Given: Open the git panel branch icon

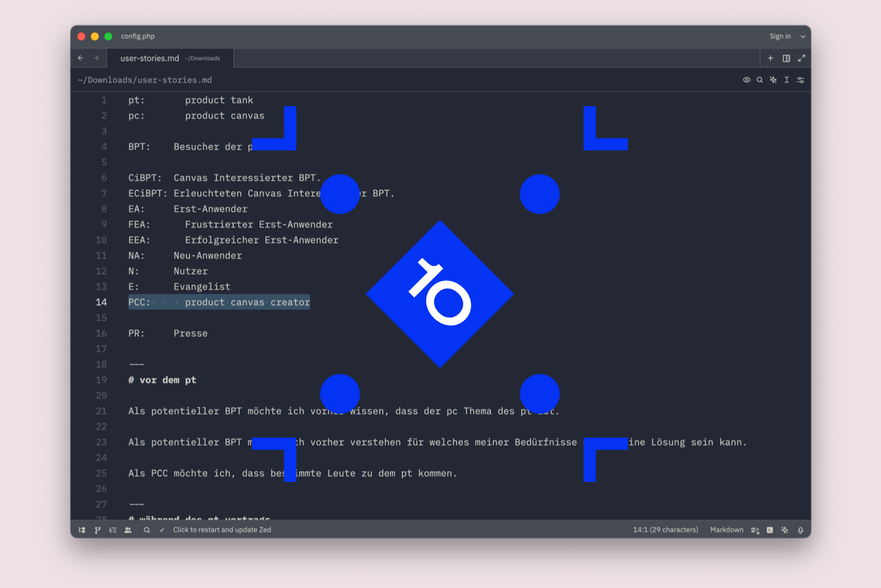Looking at the screenshot, I should tap(98, 530).
